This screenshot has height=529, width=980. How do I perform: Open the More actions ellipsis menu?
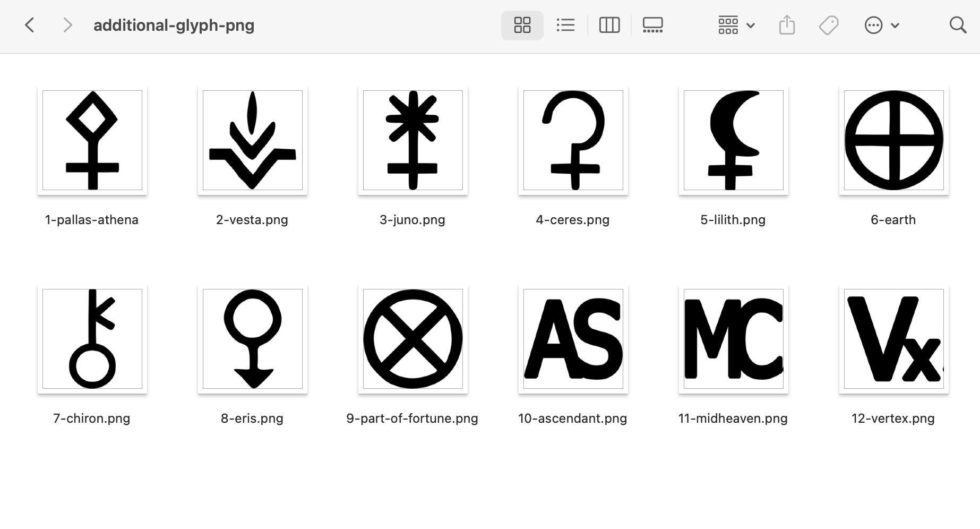click(881, 25)
